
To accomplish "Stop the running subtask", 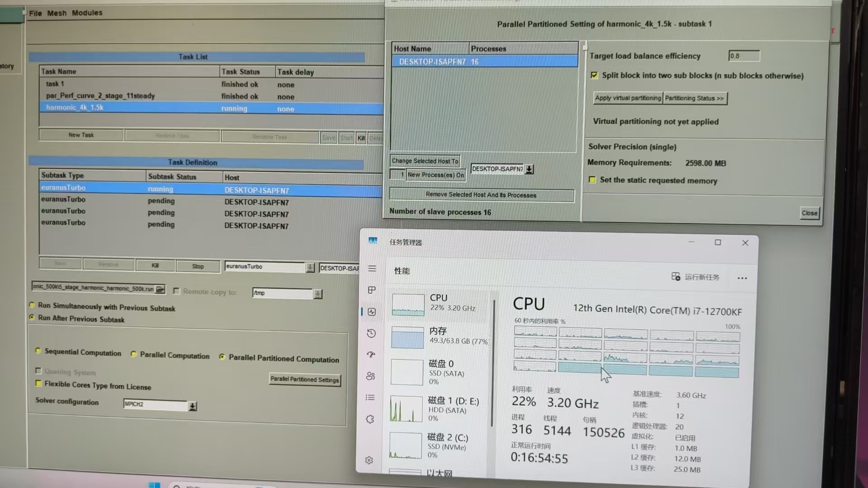I will click(x=198, y=266).
